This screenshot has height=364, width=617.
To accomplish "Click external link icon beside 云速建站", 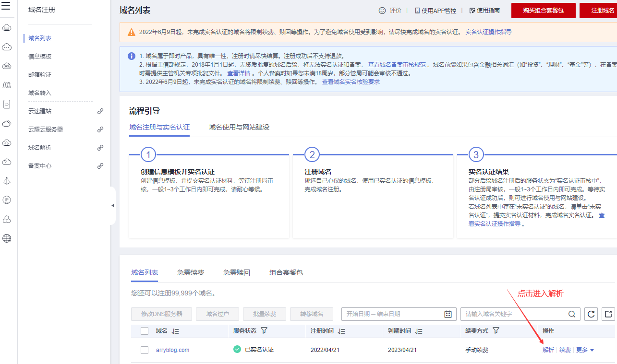I will coord(100,111).
